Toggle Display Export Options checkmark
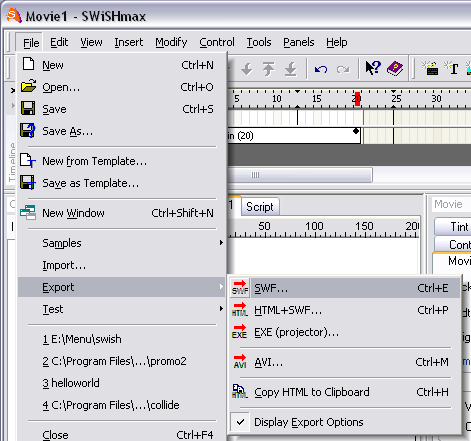 (240, 422)
